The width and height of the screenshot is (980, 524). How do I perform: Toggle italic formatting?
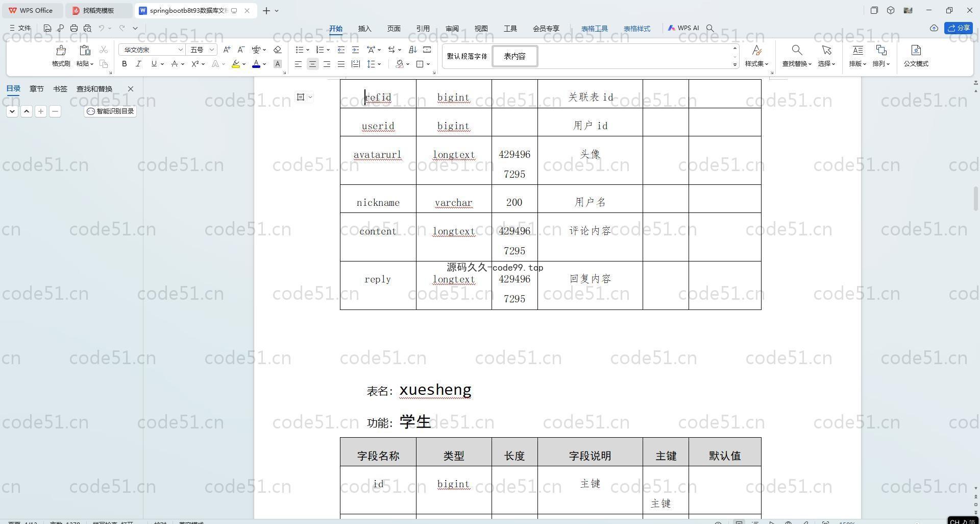(138, 64)
